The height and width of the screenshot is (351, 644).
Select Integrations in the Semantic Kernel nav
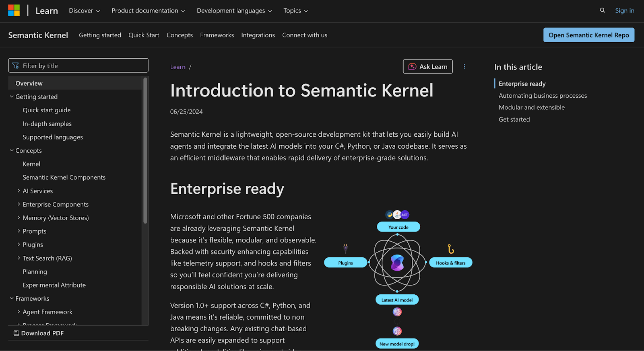(258, 35)
